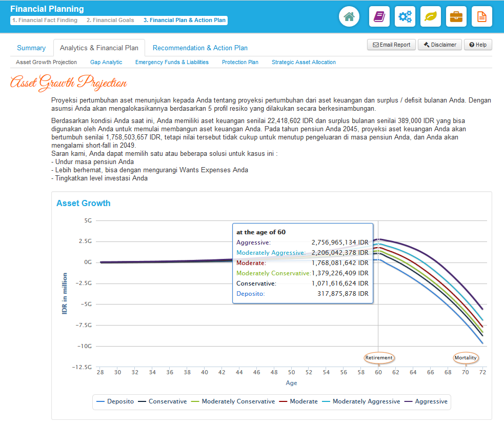This screenshot has height=425, width=504.
Task: Click the Help button
Action: click(x=478, y=45)
